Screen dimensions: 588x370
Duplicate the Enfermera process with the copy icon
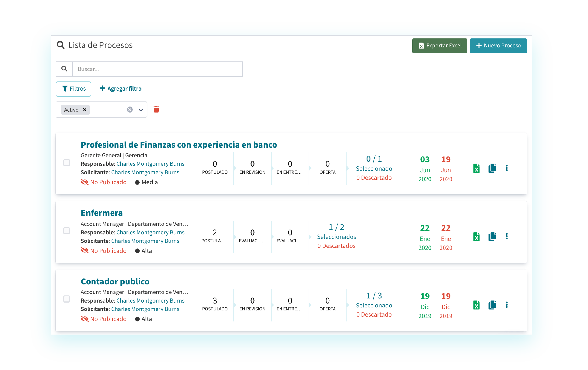pos(492,237)
